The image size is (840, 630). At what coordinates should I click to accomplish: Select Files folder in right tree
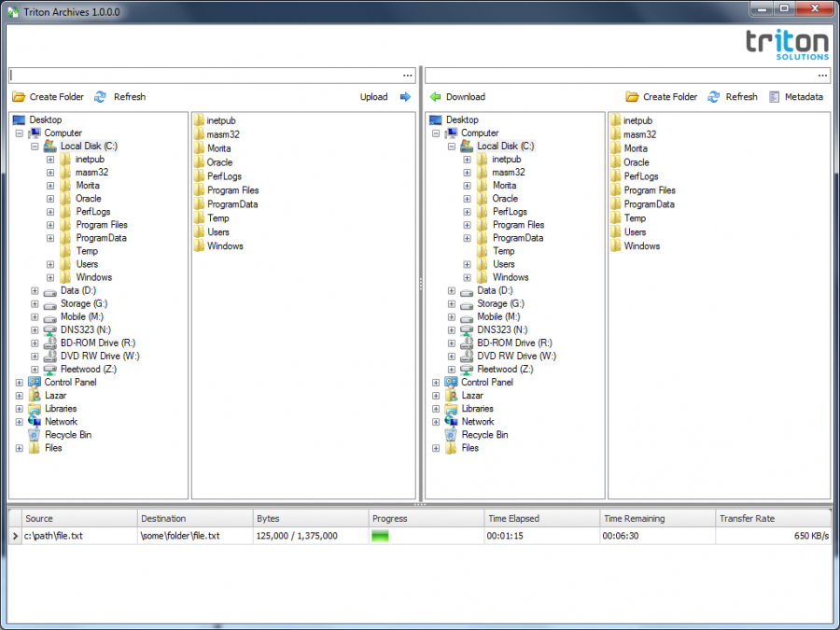tap(462, 448)
